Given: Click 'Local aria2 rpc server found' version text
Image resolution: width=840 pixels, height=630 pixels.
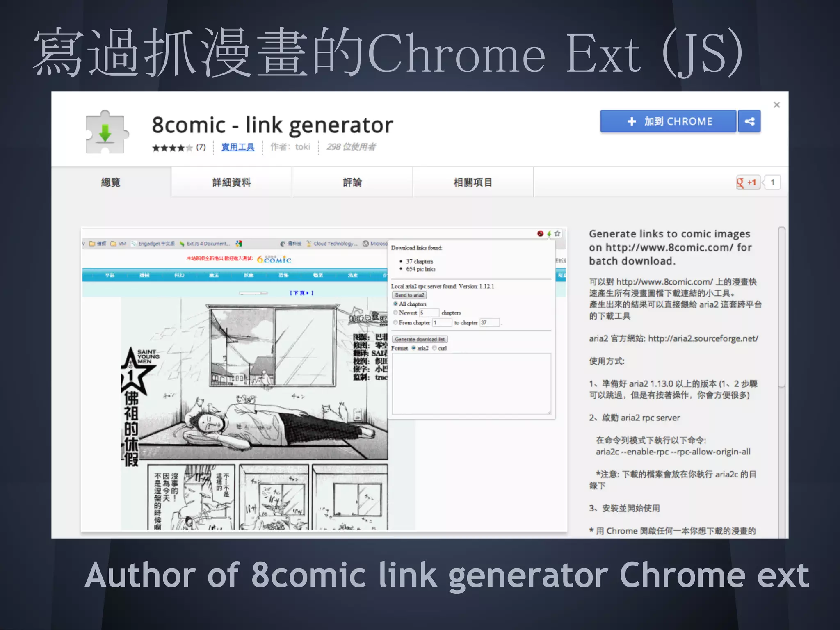Looking at the screenshot, I should (443, 286).
